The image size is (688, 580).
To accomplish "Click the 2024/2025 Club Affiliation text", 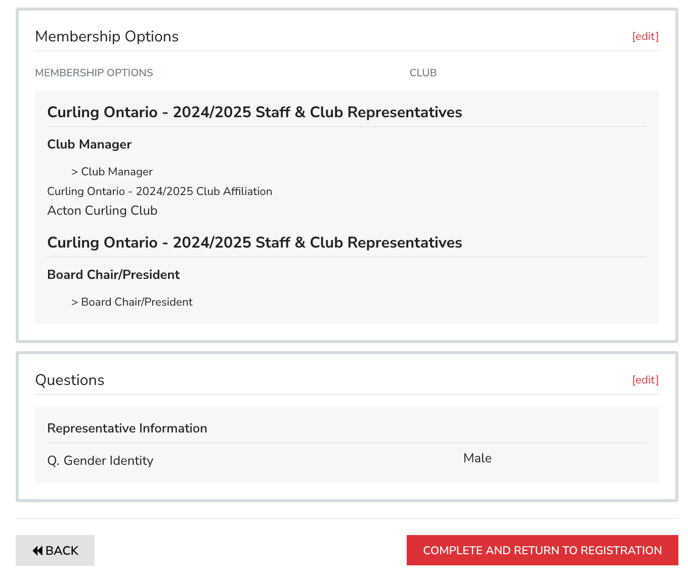I will point(159,191).
